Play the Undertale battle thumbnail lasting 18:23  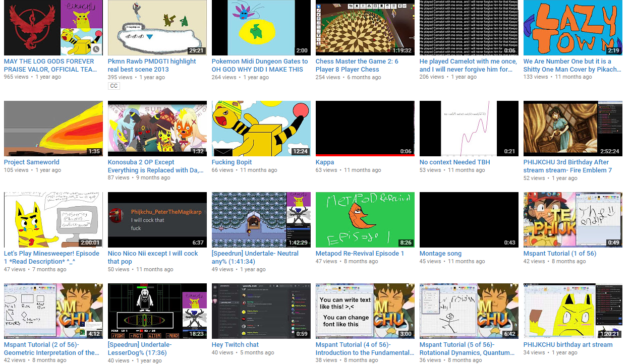(157, 311)
